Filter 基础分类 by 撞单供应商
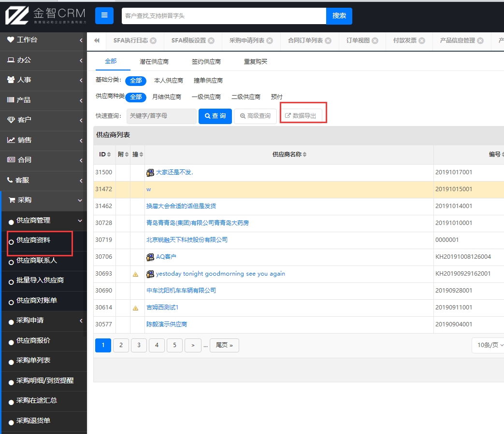The height and width of the screenshot is (434, 504). point(208,81)
